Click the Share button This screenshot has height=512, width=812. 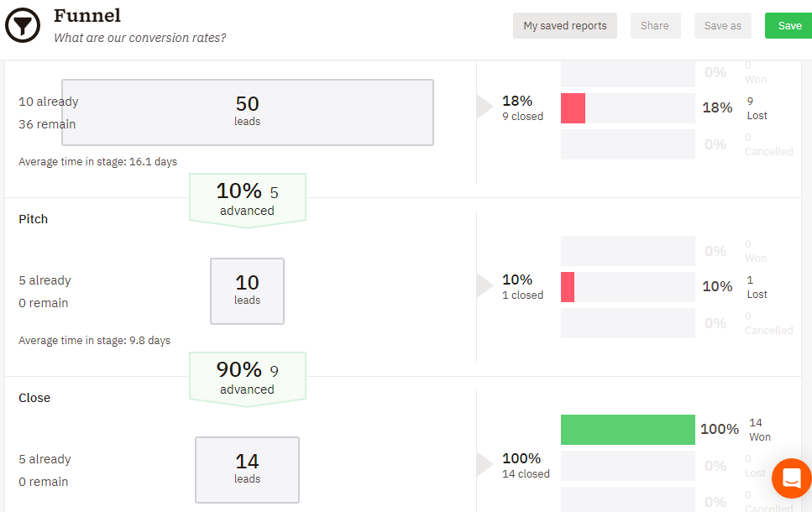coord(655,25)
